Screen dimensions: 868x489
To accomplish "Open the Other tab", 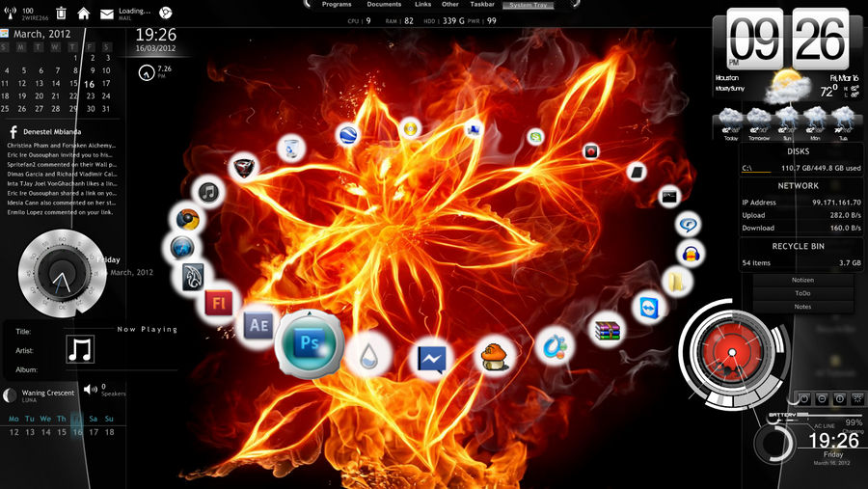I will (450, 4).
